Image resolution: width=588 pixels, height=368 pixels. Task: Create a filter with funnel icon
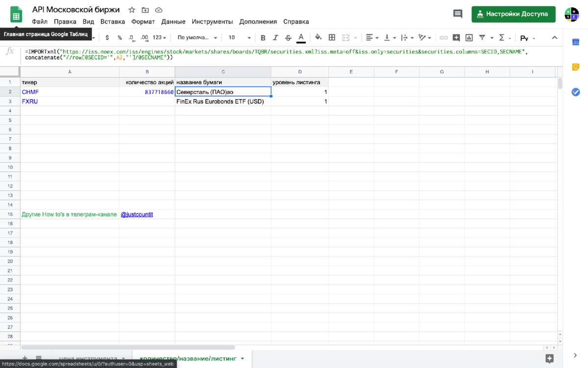(x=482, y=38)
